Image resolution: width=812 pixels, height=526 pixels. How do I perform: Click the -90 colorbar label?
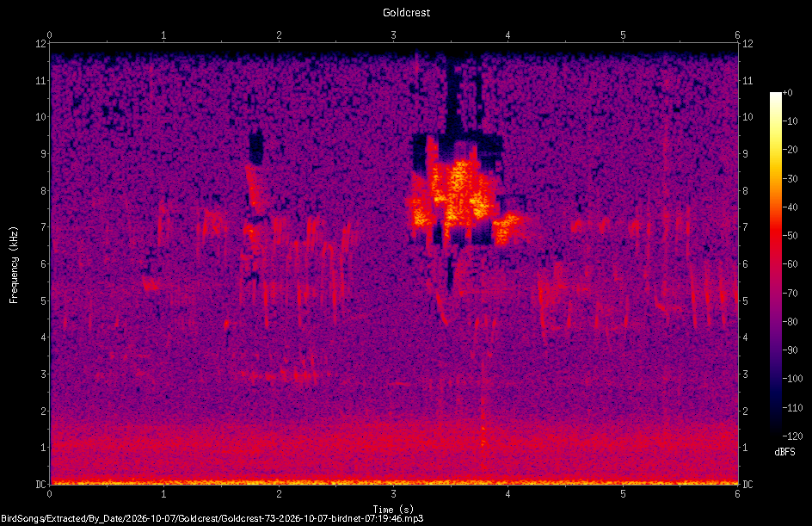click(790, 350)
